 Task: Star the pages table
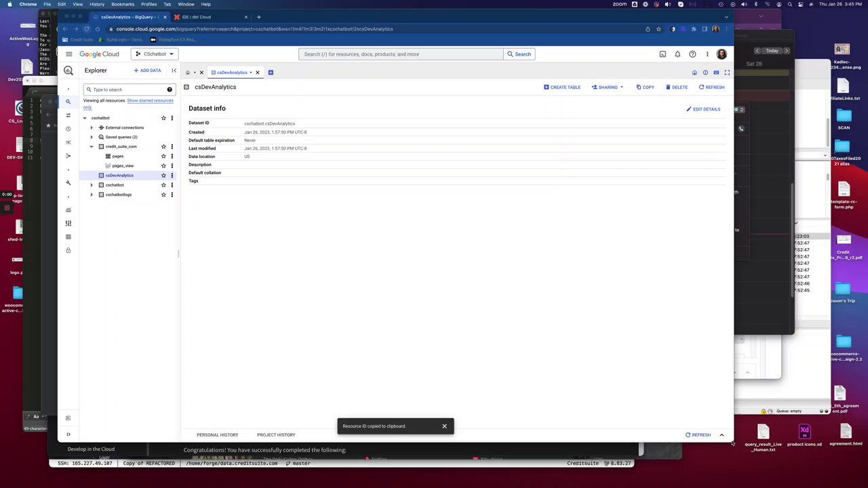pos(163,156)
